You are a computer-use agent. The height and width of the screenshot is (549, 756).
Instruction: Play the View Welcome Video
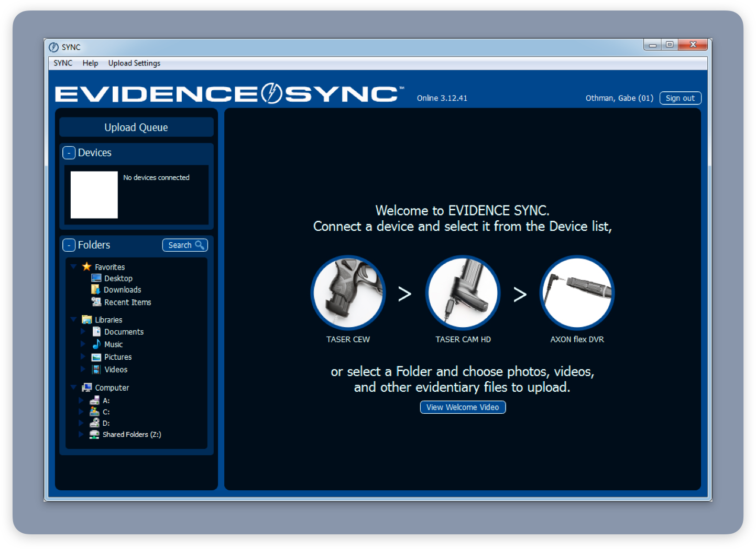tap(463, 407)
